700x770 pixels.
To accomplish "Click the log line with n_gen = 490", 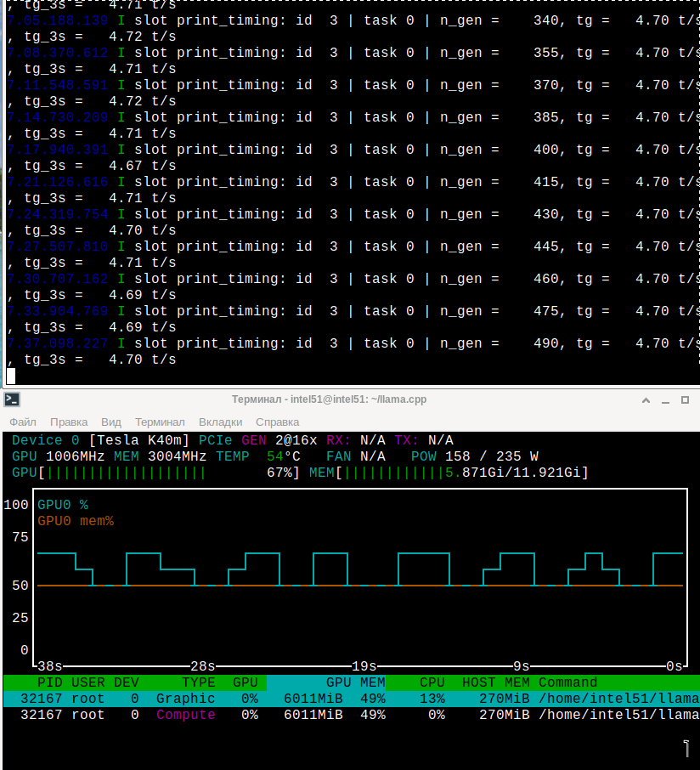I will (x=353, y=343).
